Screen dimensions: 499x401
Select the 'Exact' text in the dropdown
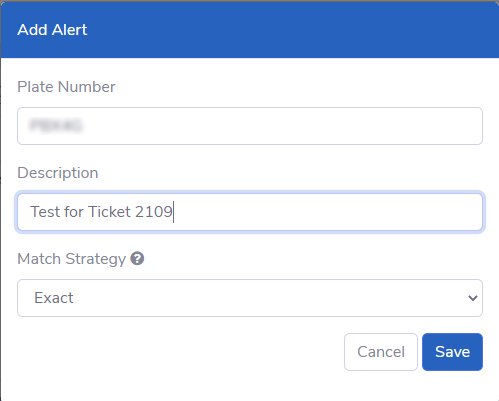pyautogui.click(x=54, y=298)
